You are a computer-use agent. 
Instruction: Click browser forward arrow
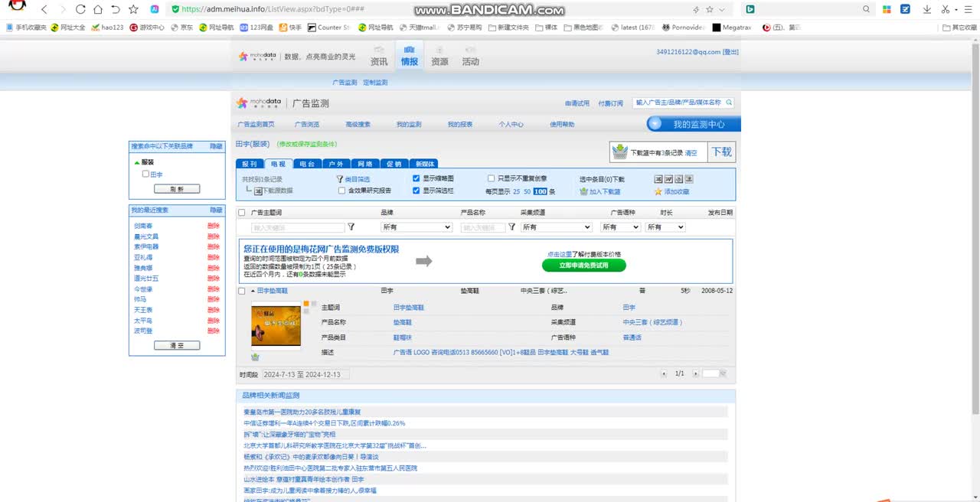[x=63, y=9]
